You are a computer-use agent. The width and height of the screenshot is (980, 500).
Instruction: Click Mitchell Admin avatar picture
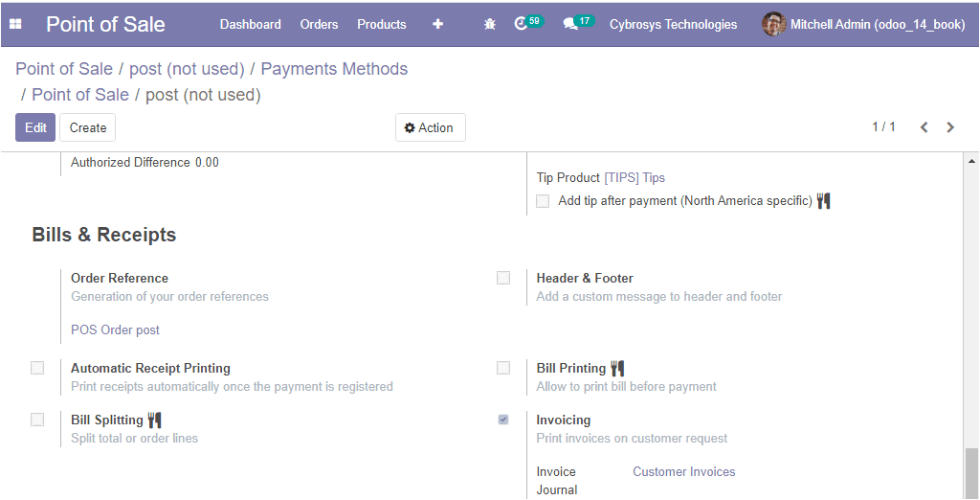pos(773,24)
